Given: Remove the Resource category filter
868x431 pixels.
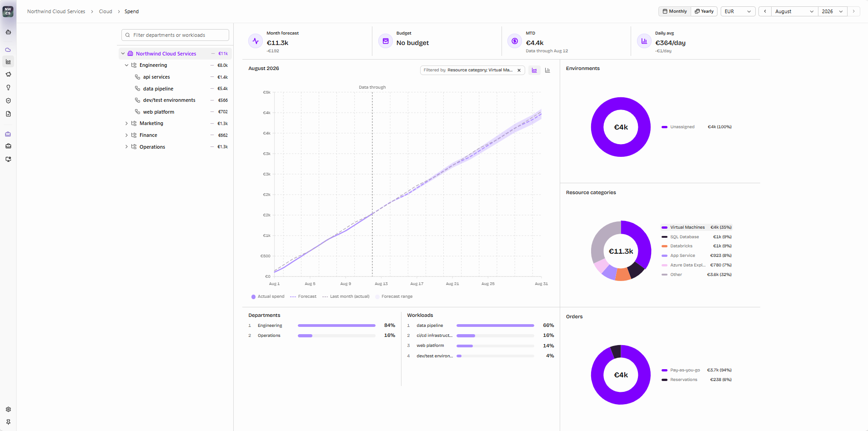Looking at the screenshot, I should click(519, 70).
